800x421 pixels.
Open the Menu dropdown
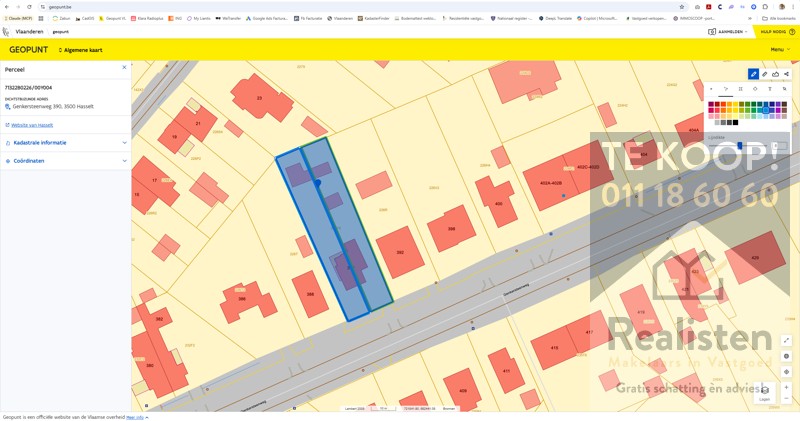(x=779, y=49)
